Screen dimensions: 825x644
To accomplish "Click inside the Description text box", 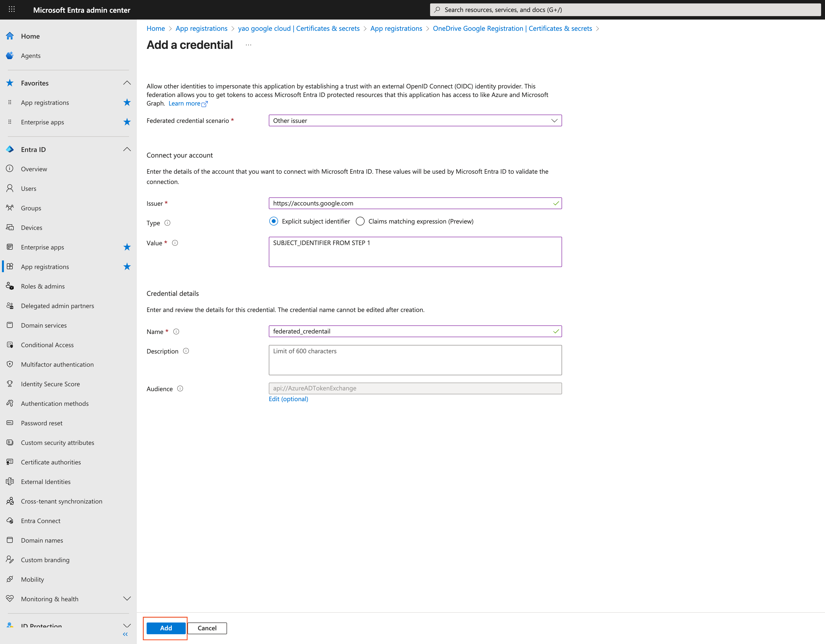I will pos(415,360).
